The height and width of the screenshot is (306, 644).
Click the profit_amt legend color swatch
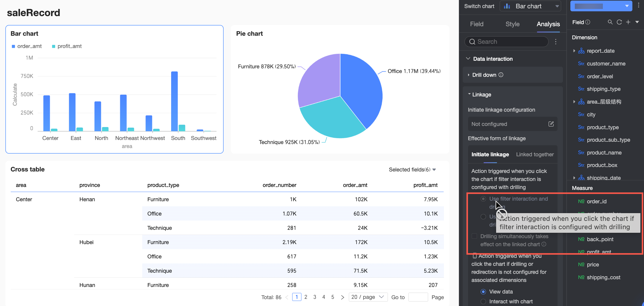click(54, 46)
